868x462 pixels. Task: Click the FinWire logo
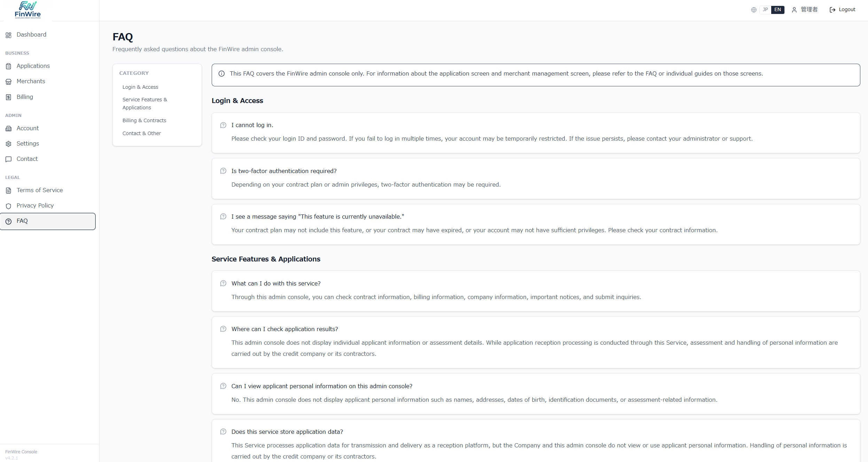(x=28, y=10)
